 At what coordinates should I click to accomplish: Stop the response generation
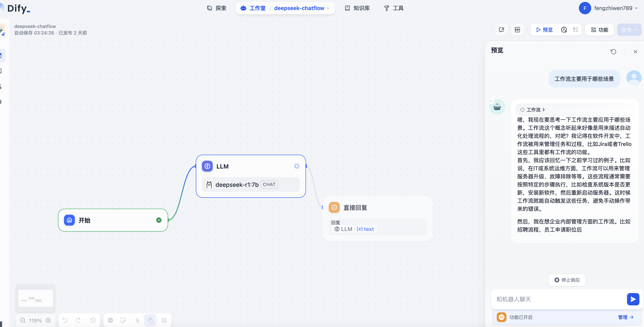[567, 280]
